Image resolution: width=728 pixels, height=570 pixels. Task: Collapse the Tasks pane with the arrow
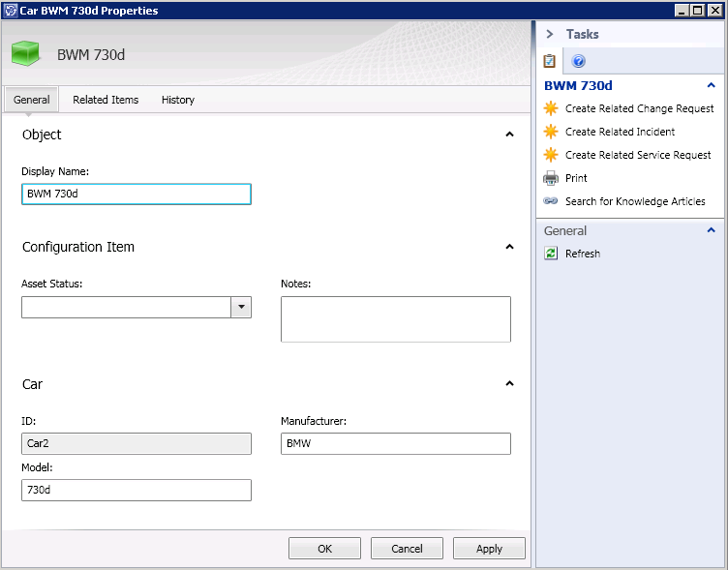click(x=549, y=34)
